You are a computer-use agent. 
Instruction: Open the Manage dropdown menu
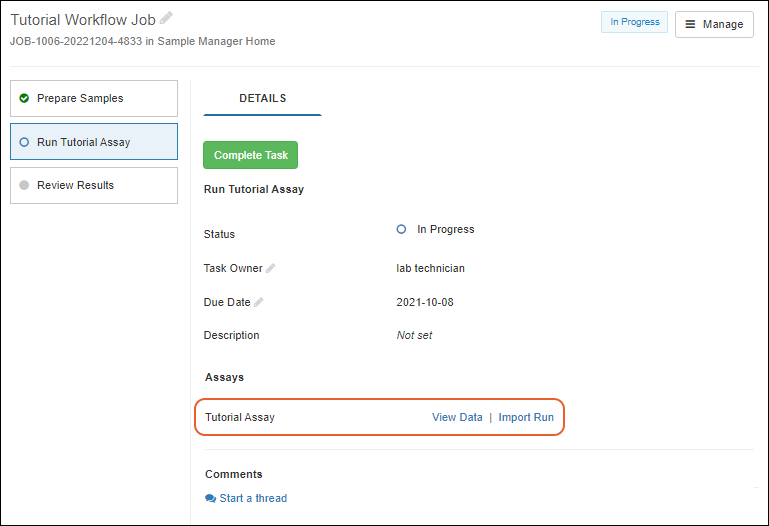tap(714, 24)
